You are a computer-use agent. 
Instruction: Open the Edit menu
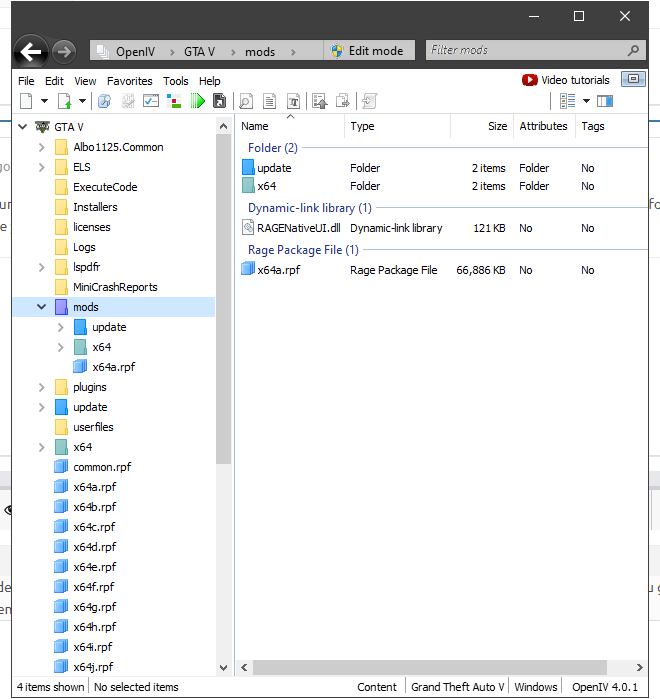pos(54,81)
